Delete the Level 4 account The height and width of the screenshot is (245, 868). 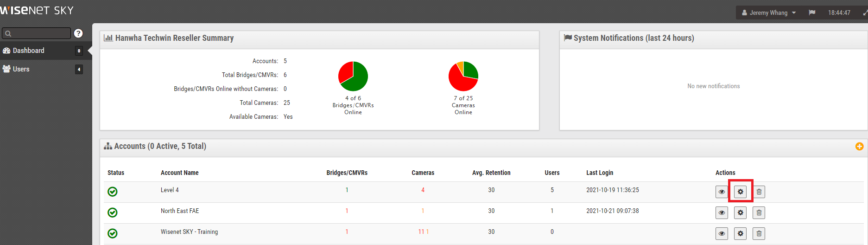[x=759, y=192]
